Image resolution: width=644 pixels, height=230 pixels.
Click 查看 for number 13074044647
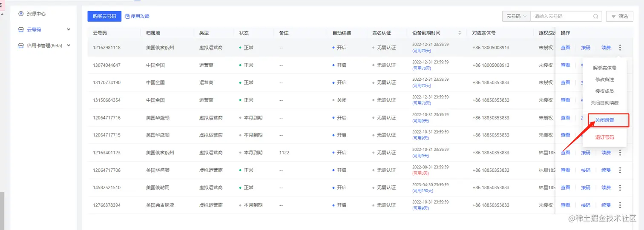pos(565,65)
